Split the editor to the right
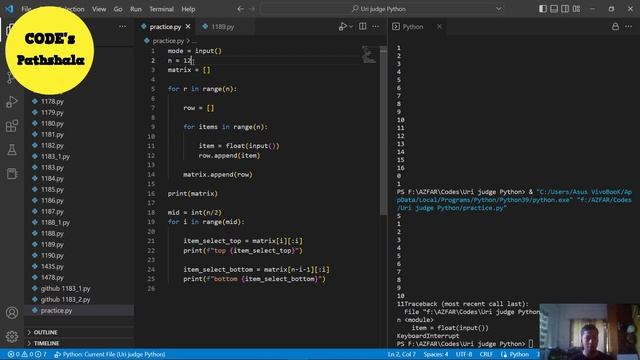Viewport: 640px width, 360px height. 362,27
